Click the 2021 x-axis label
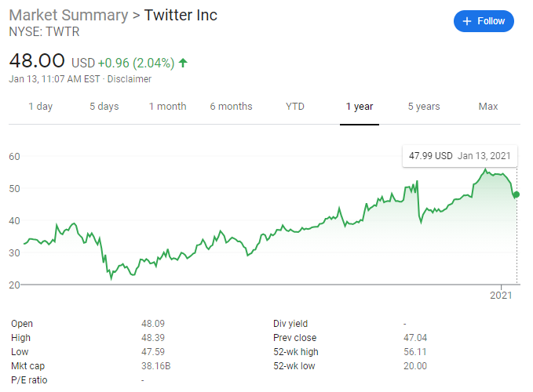 [x=501, y=296]
